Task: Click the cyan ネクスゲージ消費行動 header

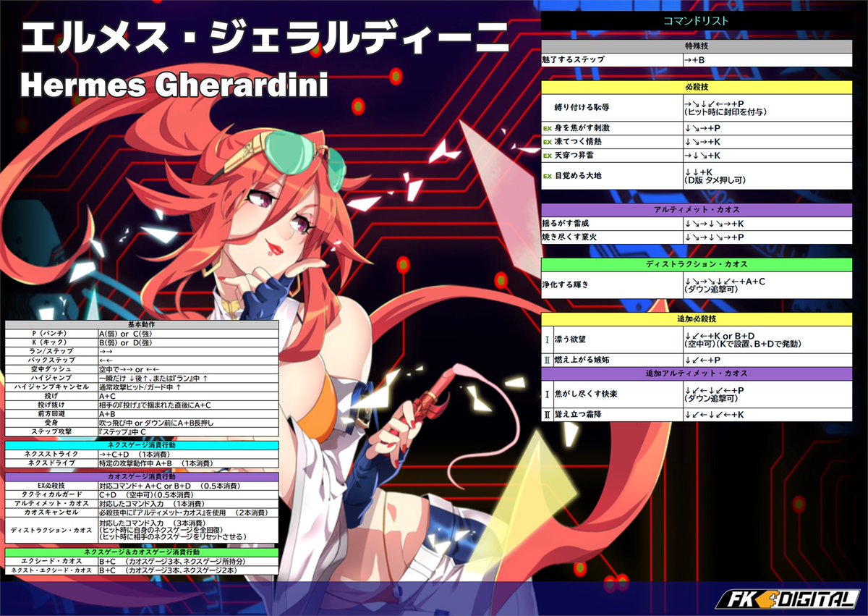Action: pos(142,445)
